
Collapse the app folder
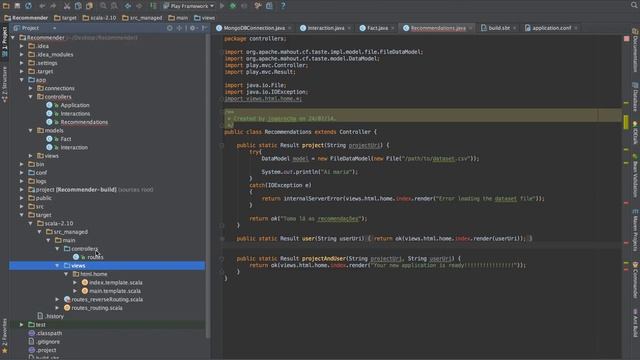22,80
